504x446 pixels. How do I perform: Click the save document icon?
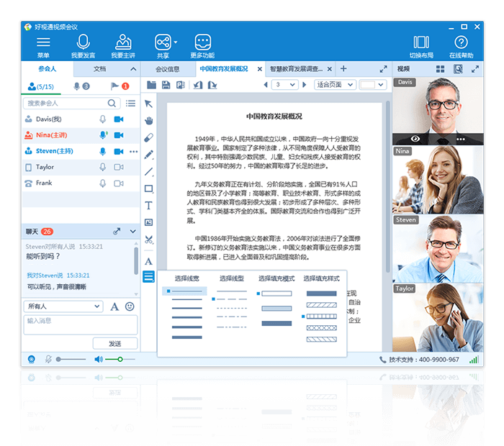click(x=166, y=85)
